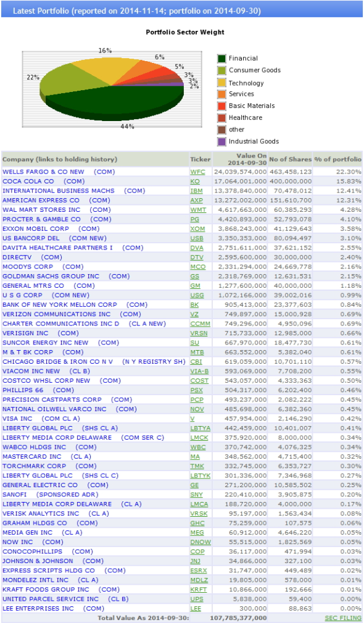Open the SEC FILING link
The width and height of the screenshot is (364, 623).
coord(343,618)
